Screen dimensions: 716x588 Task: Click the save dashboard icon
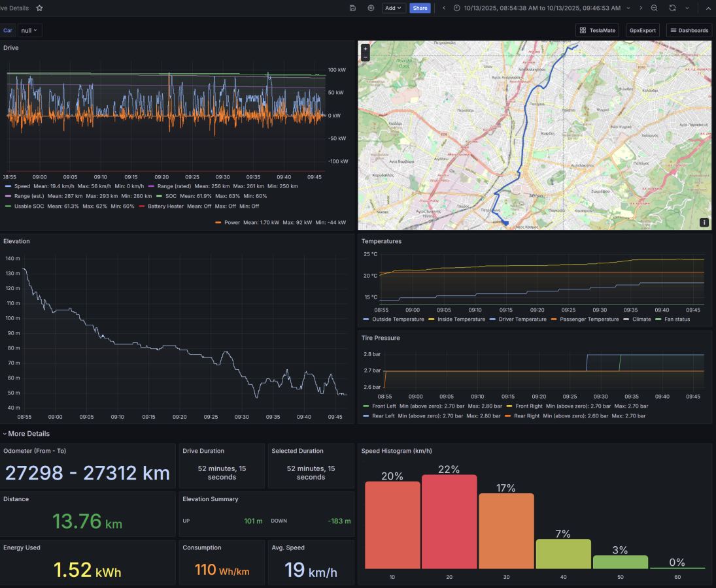[x=352, y=8]
